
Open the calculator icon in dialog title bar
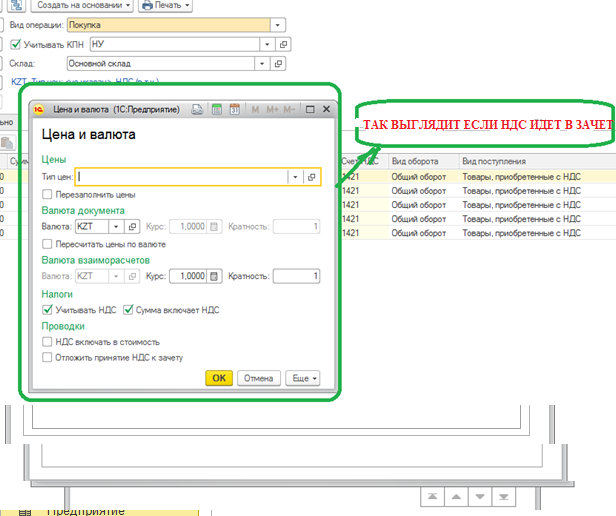[215, 110]
